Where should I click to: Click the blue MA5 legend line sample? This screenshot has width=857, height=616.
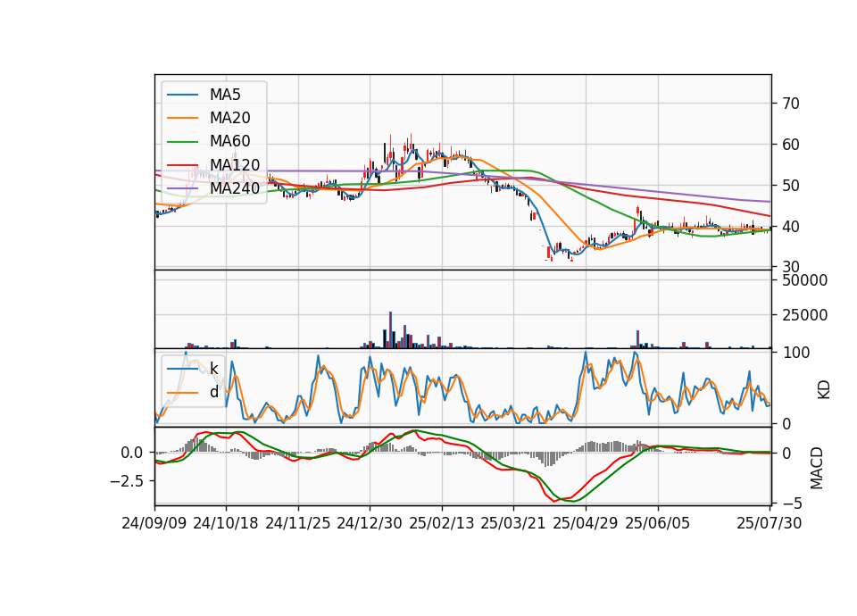[x=182, y=96]
